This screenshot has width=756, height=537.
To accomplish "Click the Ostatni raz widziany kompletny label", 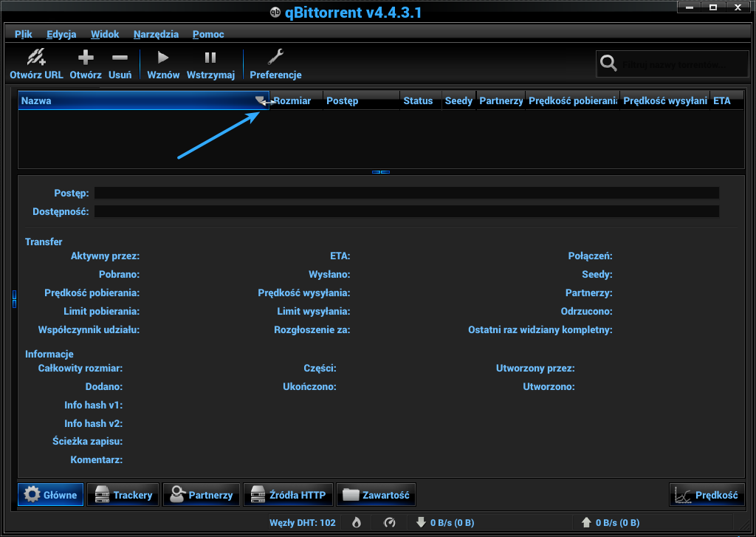I will [540, 330].
